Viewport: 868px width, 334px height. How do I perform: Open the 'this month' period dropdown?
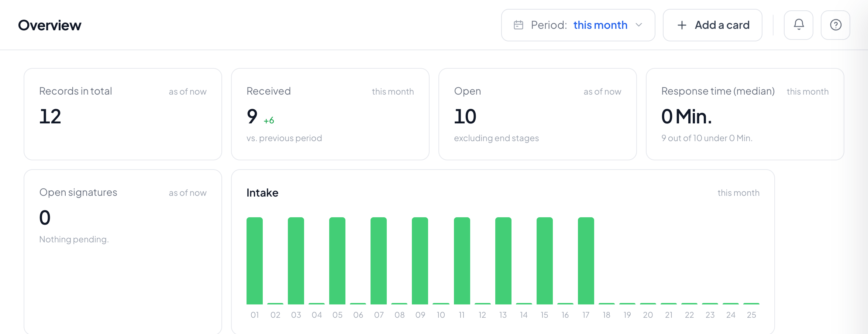[x=578, y=25]
